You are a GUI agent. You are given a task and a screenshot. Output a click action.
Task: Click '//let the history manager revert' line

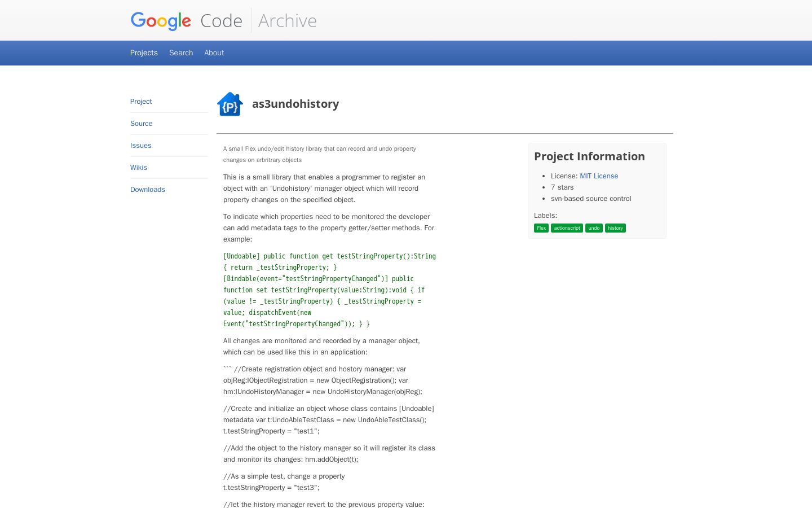pyautogui.click(x=324, y=504)
